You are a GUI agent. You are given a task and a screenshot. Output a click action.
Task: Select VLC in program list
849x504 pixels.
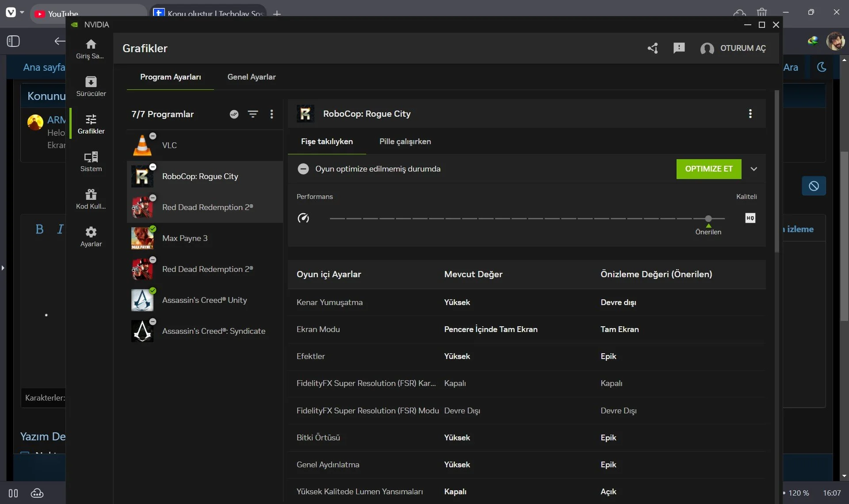(x=205, y=145)
